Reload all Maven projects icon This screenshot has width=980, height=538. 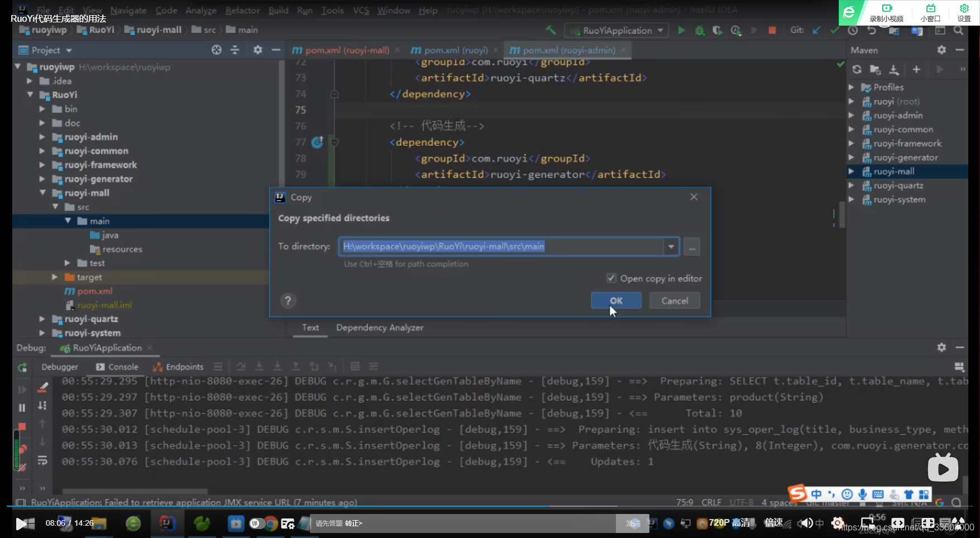pyautogui.click(x=857, y=69)
